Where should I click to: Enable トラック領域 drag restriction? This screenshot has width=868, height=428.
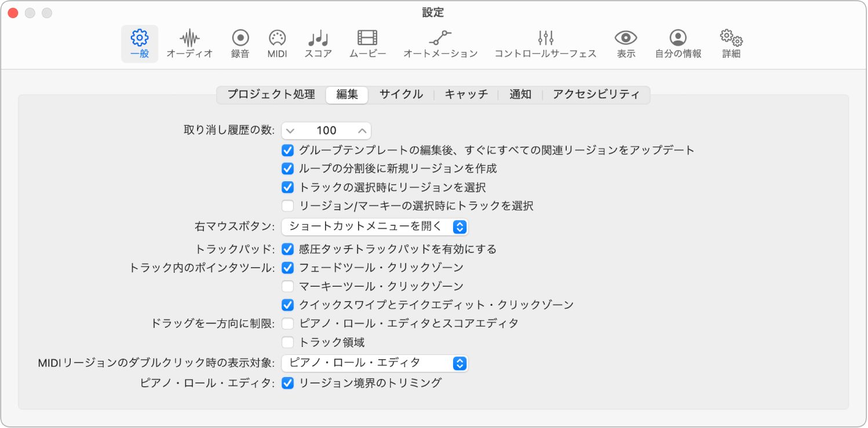click(x=287, y=342)
